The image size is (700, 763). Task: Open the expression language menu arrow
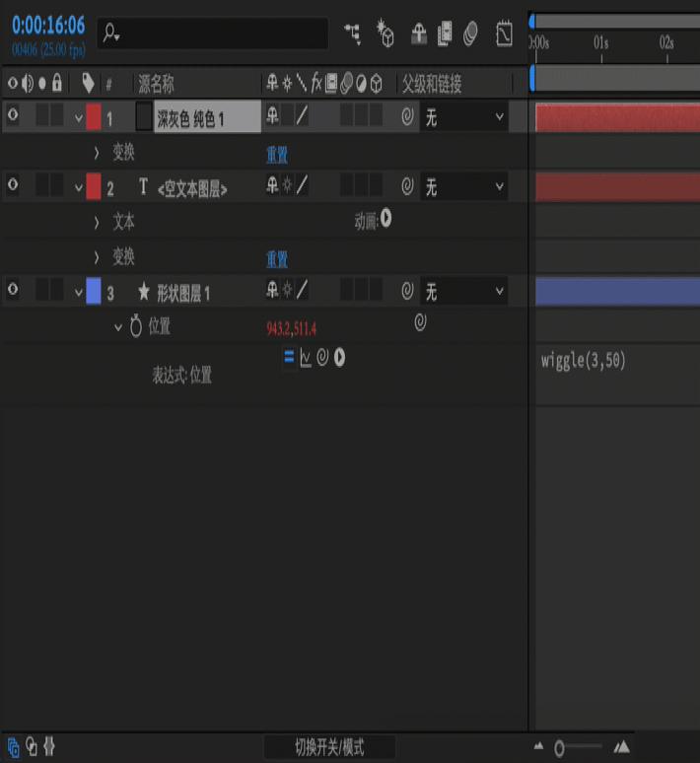(x=339, y=358)
